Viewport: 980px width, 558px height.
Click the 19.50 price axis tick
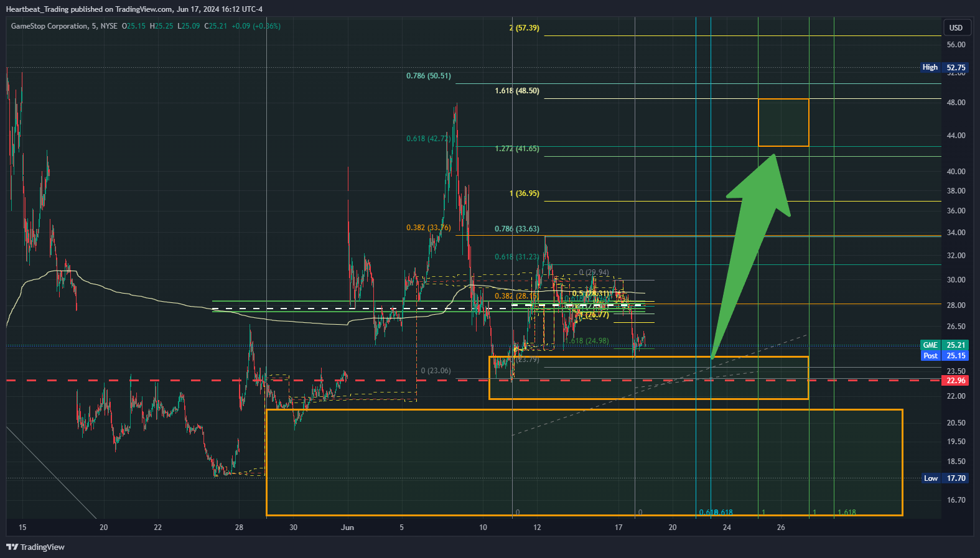click(x=956, y=442)
